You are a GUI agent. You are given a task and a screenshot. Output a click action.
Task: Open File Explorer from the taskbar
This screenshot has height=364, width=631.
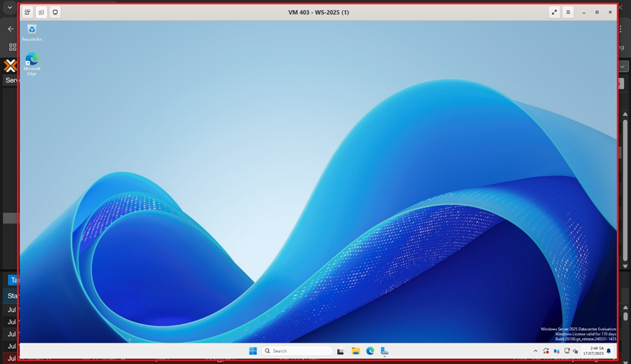(x=356, y=351)
